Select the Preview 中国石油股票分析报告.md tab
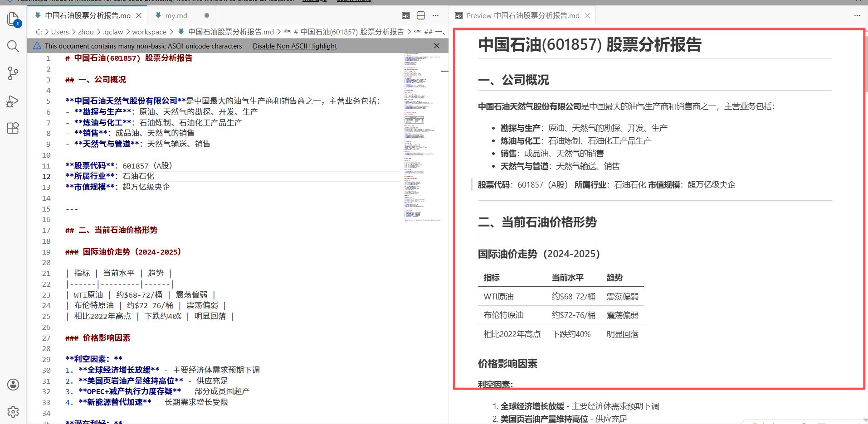Screen dimensions: 868x424 (x=523, y=15)
